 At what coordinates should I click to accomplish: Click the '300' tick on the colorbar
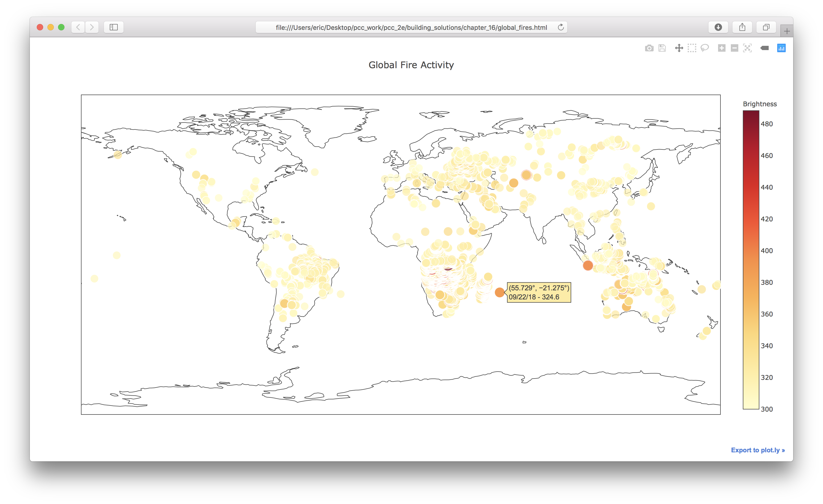point(767,409)
